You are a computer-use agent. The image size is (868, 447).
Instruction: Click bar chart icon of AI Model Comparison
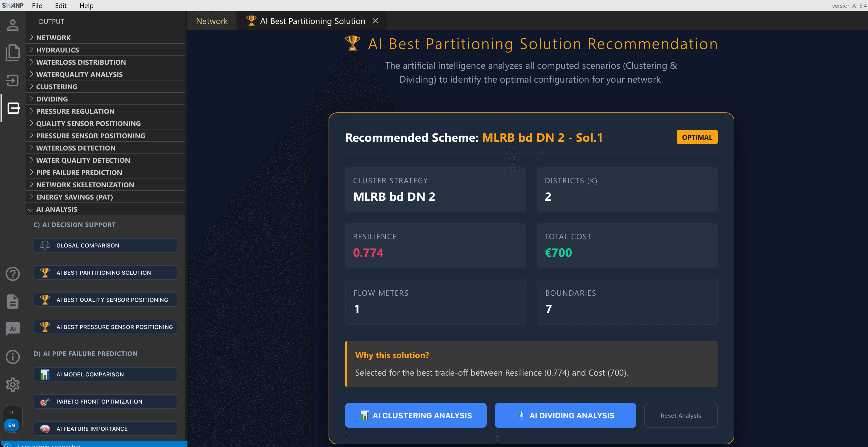45,374
